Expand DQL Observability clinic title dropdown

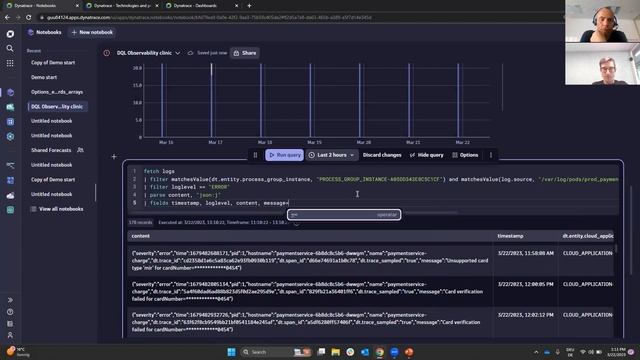(178, 53)
